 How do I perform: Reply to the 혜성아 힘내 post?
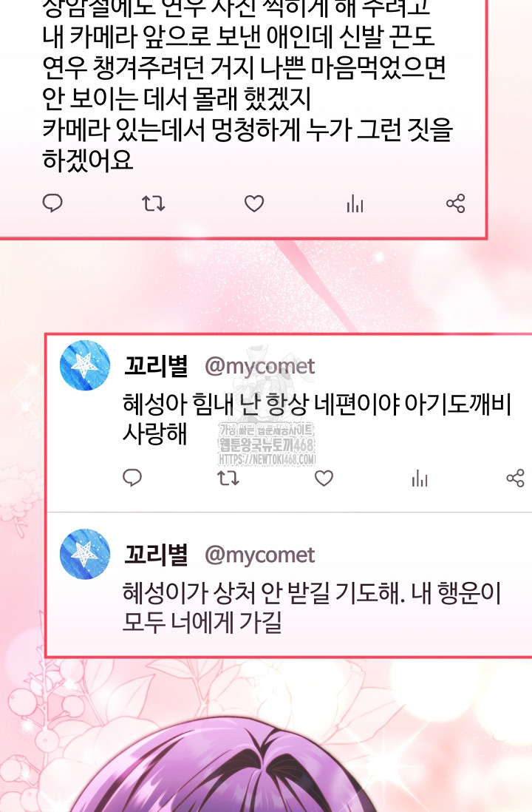pyautogui.click(x=132, y=478)
